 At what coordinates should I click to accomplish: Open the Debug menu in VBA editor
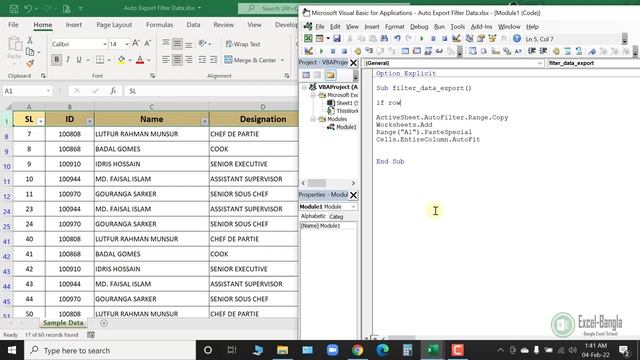tap(419, 27)
